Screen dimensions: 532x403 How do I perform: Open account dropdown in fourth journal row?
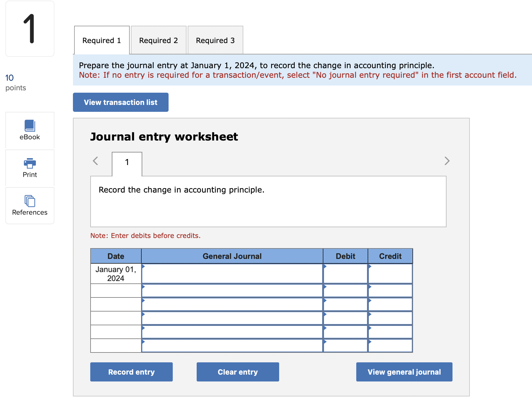(232, 318)
